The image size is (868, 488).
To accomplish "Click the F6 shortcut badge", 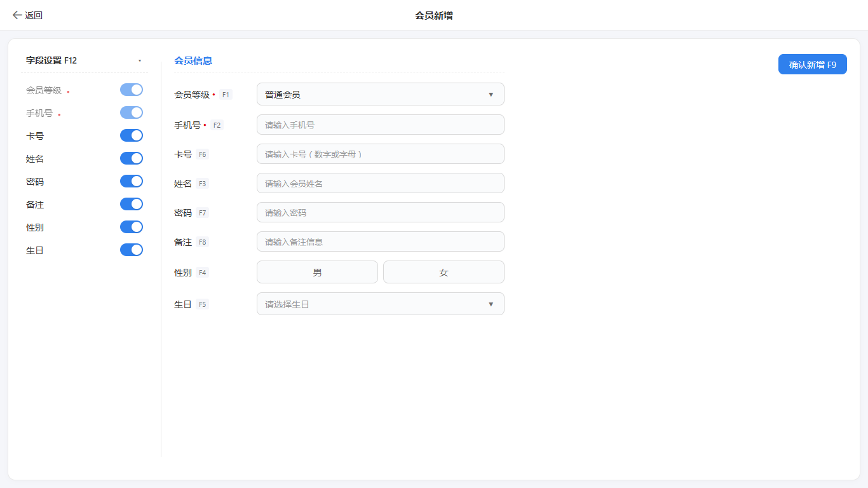I will 202,154.
